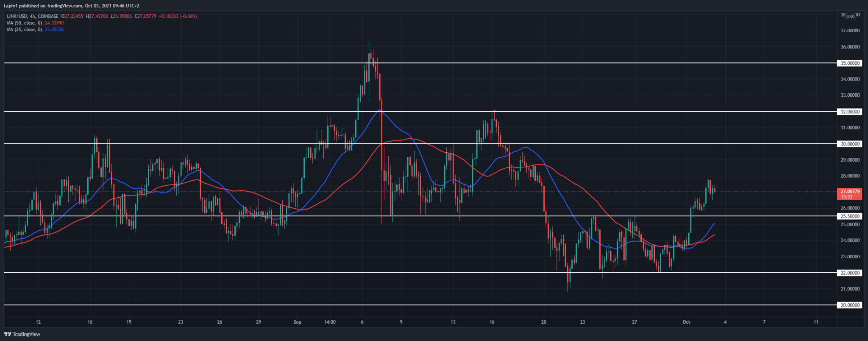
Task: Click the Oct label on time axis
Action: (x=686, y=322)
